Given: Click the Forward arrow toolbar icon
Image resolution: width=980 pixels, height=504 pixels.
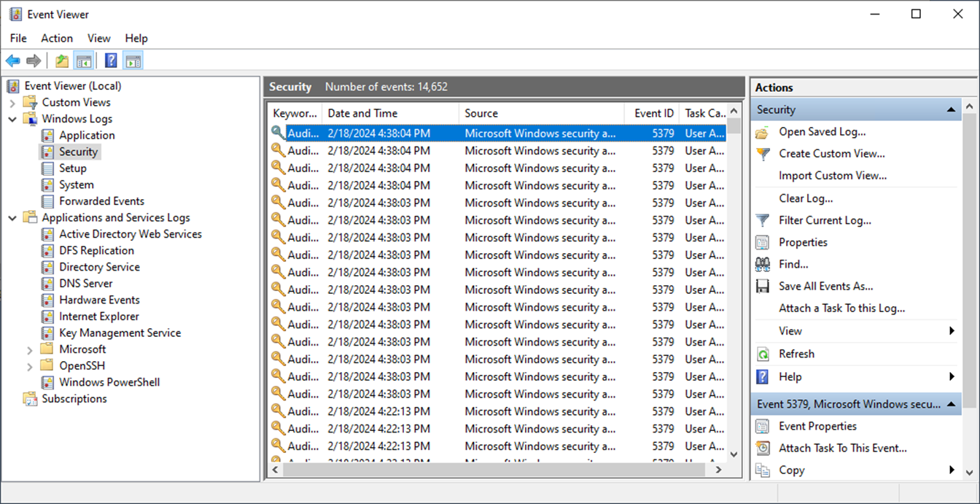Looking at the screenshot, I should 34,61.
